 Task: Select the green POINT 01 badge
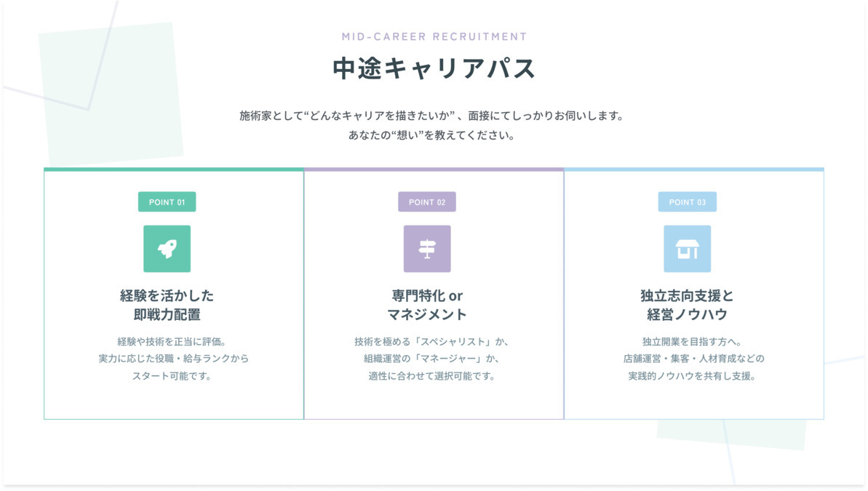[x=167, y=202]
